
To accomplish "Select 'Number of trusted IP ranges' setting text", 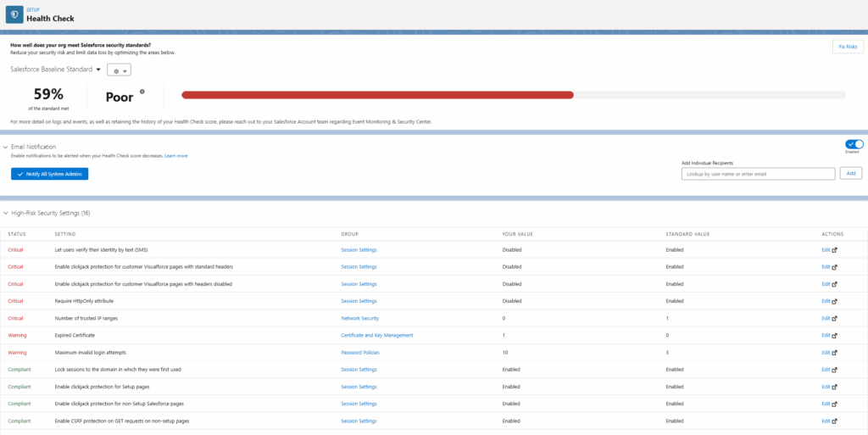I will 86,318.
